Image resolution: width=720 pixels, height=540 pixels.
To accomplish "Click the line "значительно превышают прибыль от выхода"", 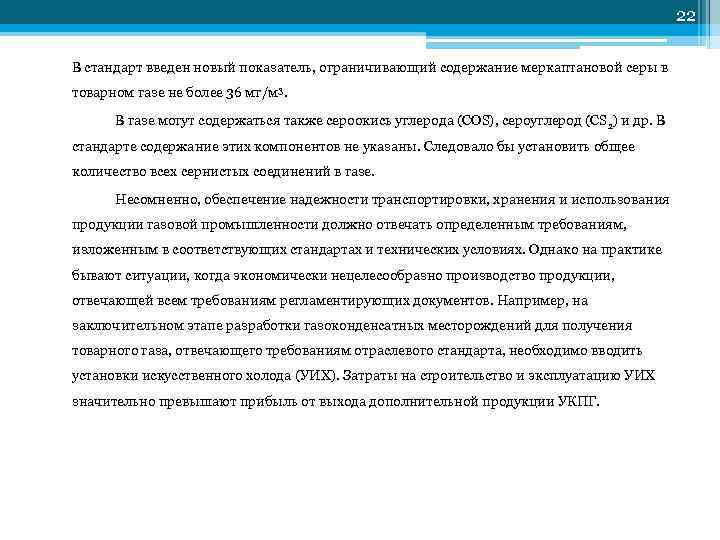I will point(336,402).
